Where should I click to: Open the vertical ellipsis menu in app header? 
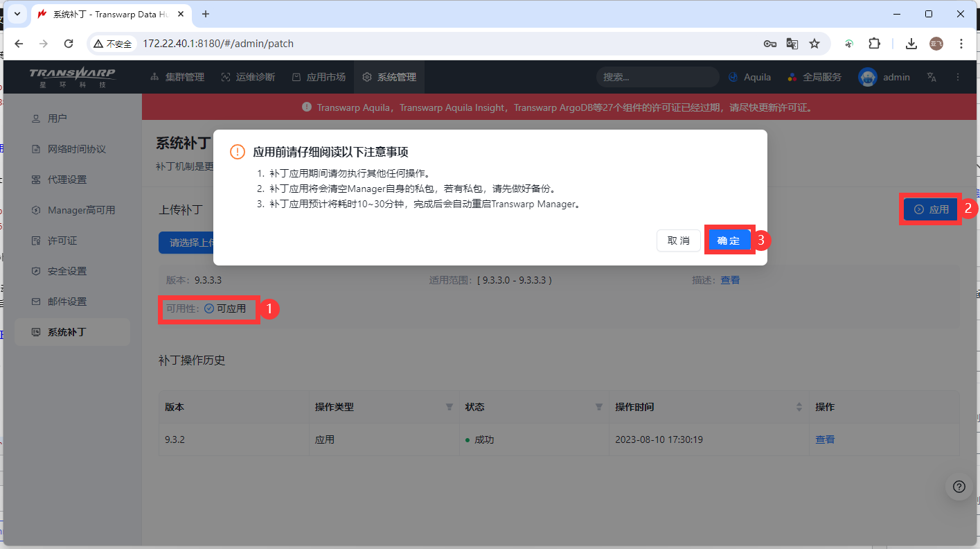(x=958, y=77)
